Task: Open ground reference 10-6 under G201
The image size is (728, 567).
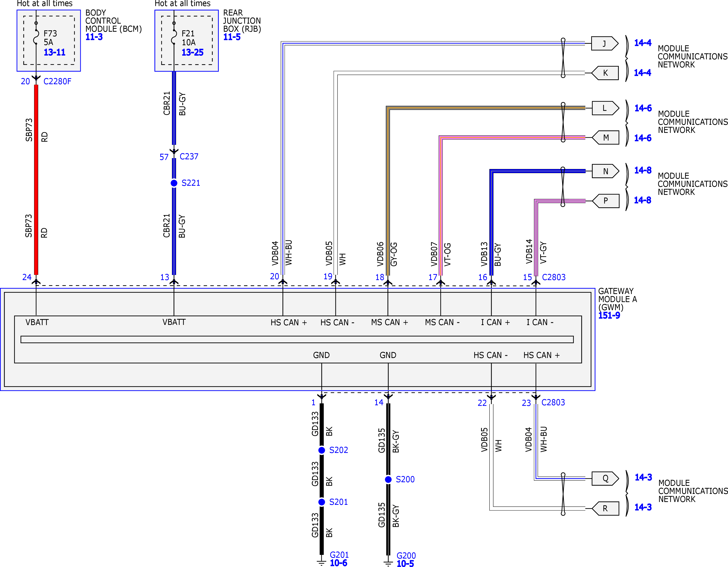Action: 338,563
